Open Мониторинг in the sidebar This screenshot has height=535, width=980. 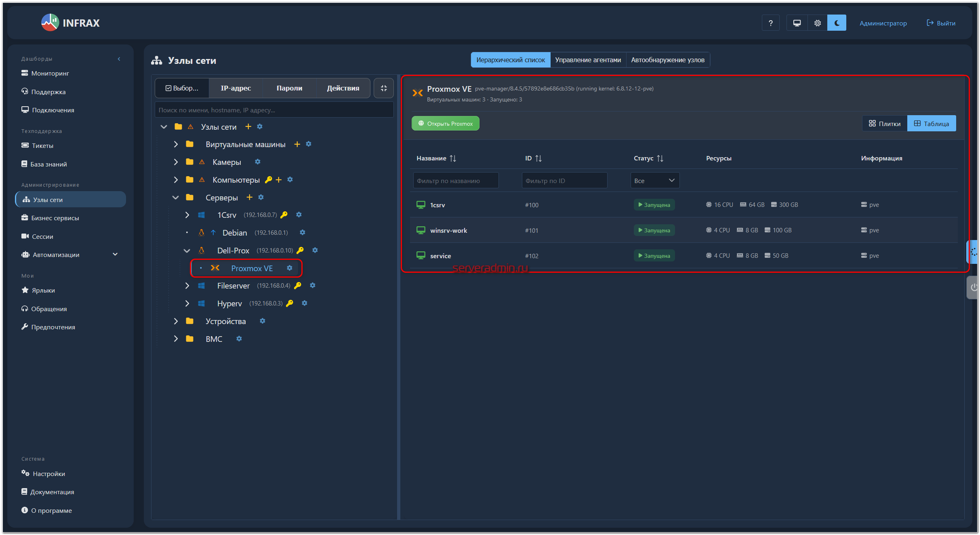pos(50,73)
